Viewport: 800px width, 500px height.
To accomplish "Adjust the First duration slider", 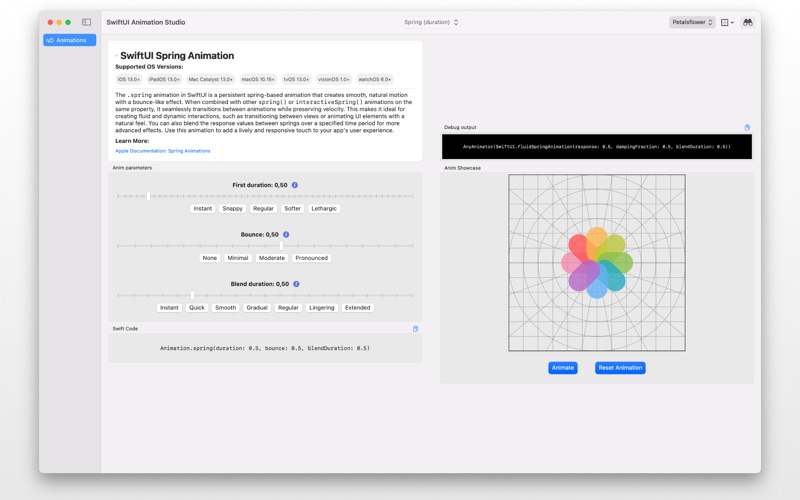I will [x=265, y=196].
